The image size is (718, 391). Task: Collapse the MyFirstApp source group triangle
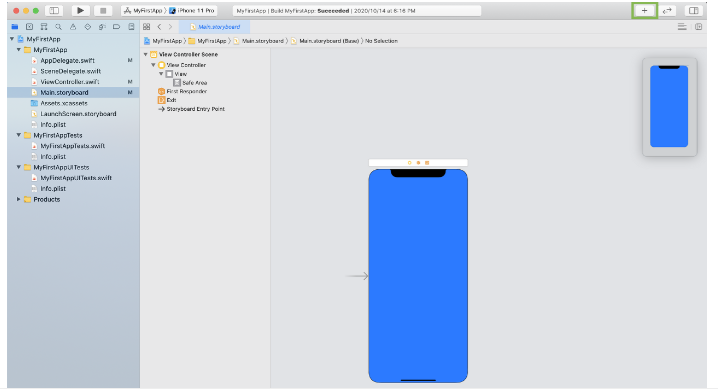click(x=19, y=49)
